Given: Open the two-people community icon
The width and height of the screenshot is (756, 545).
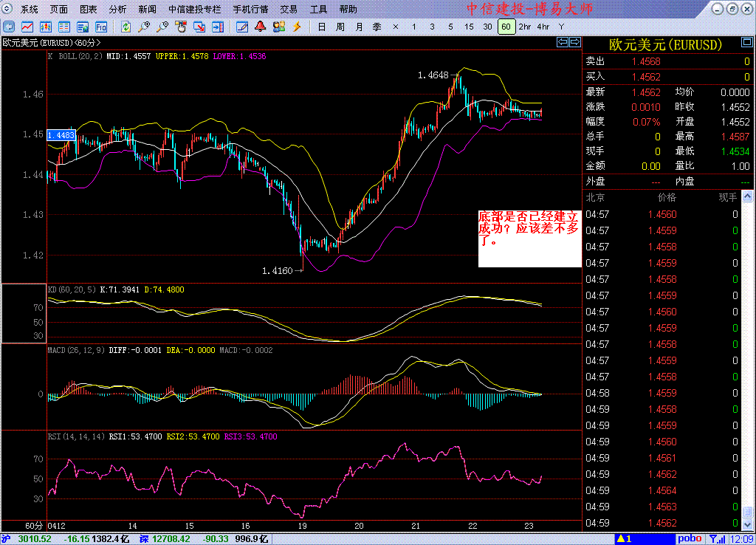Looking at the screenshot, I should click(278, 27).
